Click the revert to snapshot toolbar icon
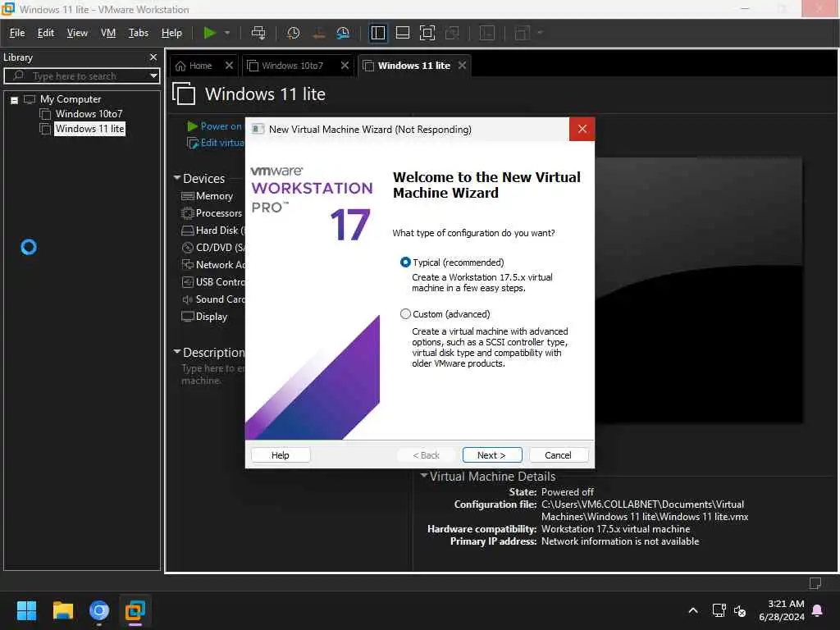Viewport: 840px width, 630px height. coord(318,33)
